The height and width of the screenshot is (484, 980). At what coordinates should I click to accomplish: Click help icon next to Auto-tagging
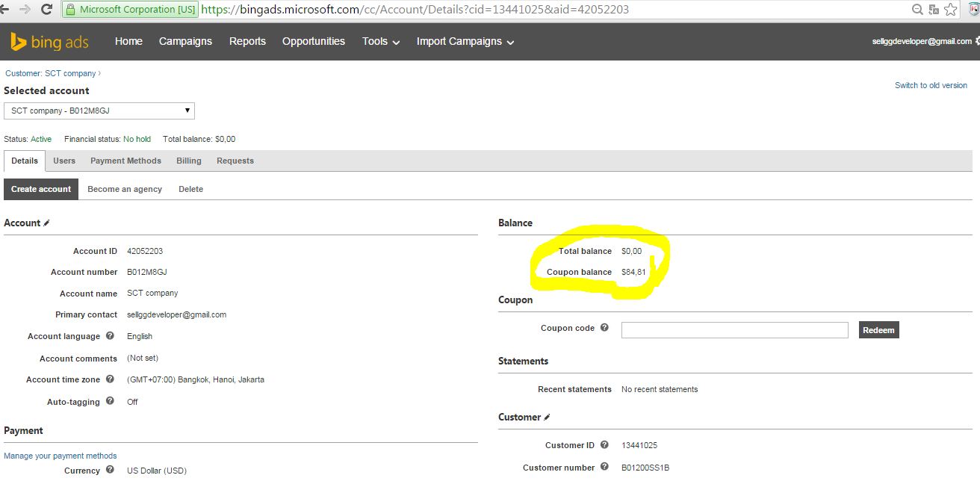pos(110,401)
